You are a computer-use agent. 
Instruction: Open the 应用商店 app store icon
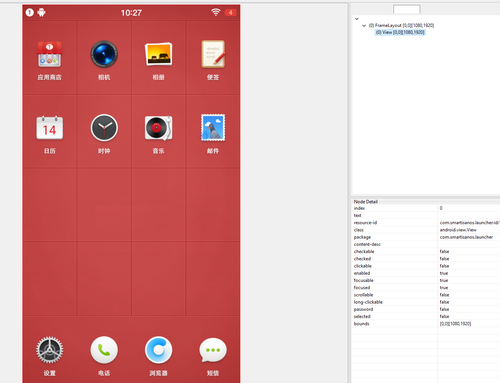point(49,54)
